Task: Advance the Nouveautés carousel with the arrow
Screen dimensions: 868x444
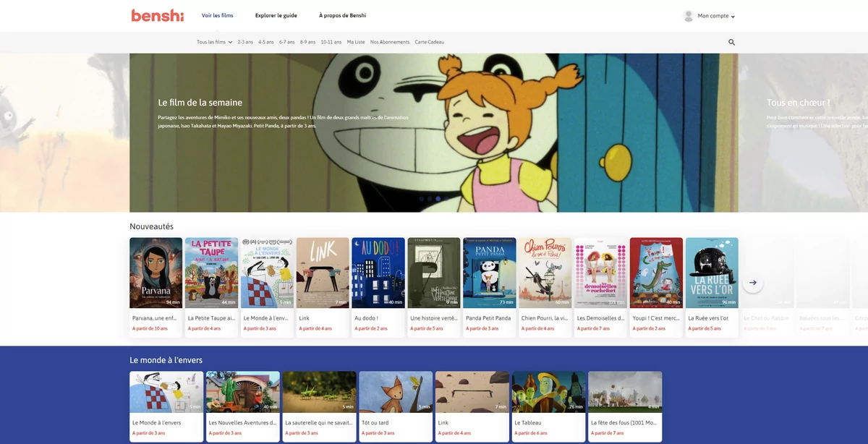Action: pos(753,283)
